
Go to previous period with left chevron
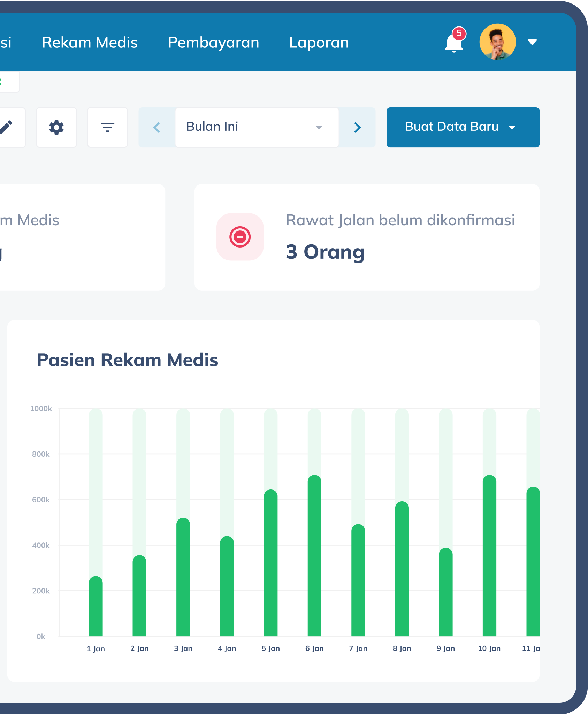pyautogui.click(x=157, y=128)
